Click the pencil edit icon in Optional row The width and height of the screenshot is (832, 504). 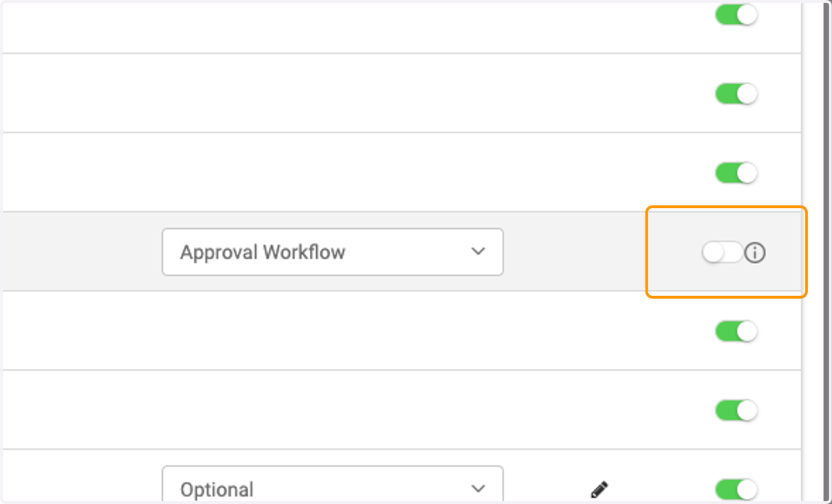tap(600, 489)
